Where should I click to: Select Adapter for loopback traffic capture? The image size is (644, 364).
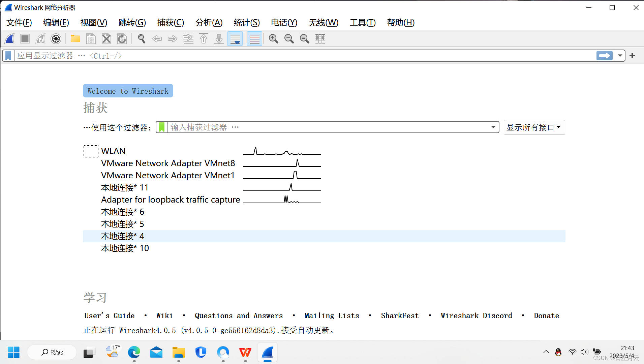324,200
